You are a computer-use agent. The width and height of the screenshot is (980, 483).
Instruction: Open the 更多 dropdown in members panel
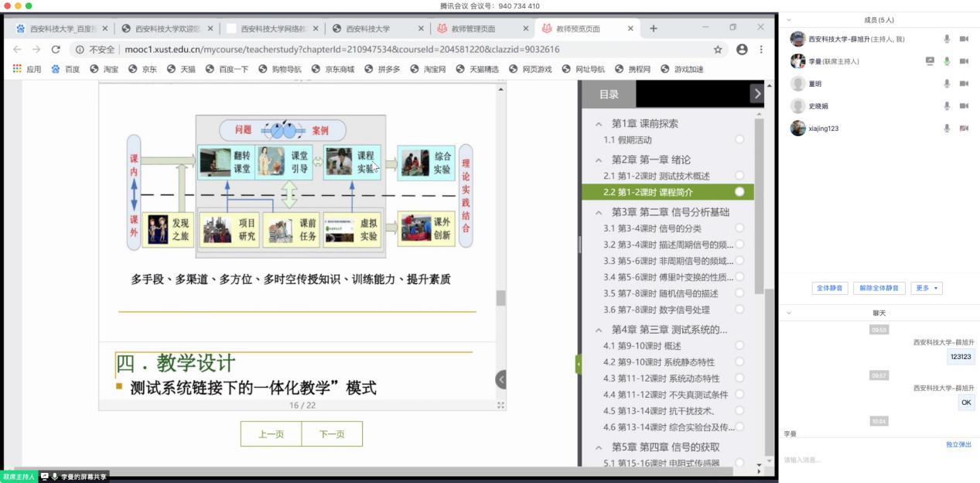pos(926,288)
